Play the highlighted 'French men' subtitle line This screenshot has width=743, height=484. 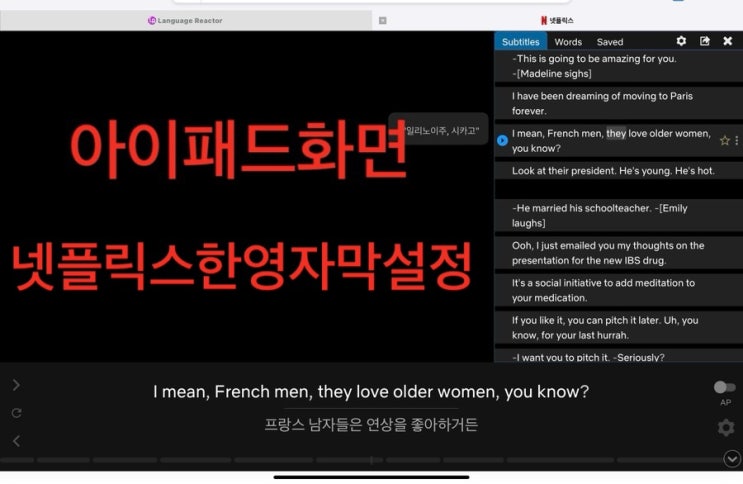[x=502, y=140]
